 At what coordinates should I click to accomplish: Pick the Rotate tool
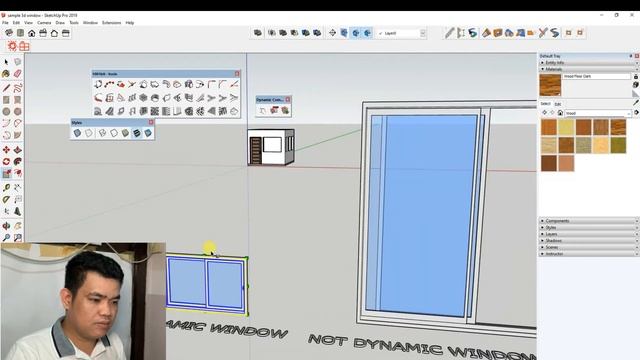[x=6, y=162]
